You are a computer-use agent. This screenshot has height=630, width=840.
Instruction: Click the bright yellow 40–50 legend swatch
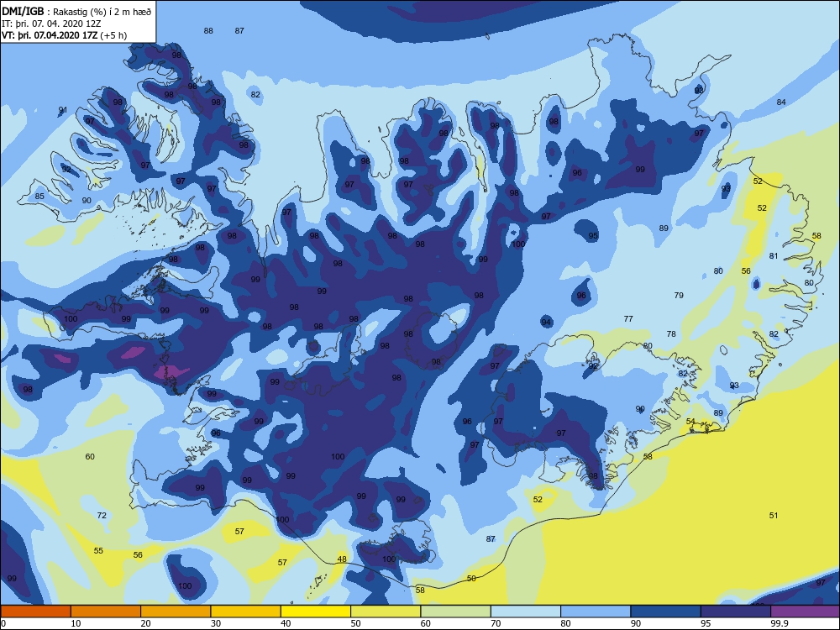(x=316, y=612)
